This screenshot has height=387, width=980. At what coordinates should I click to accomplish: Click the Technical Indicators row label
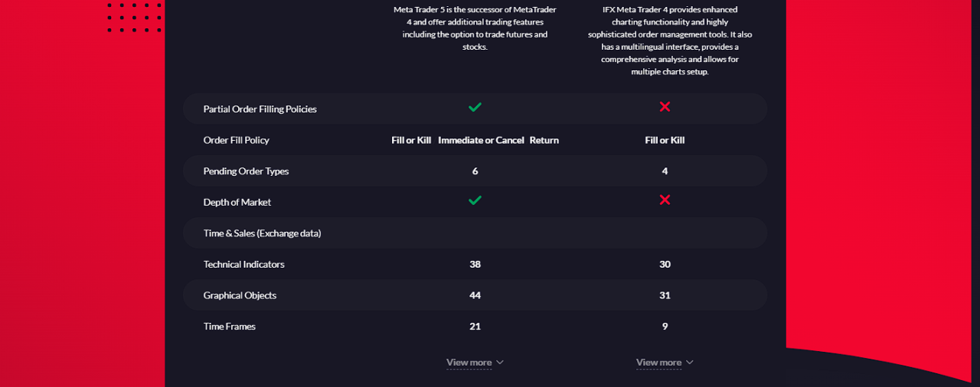[x=243, y=265]
